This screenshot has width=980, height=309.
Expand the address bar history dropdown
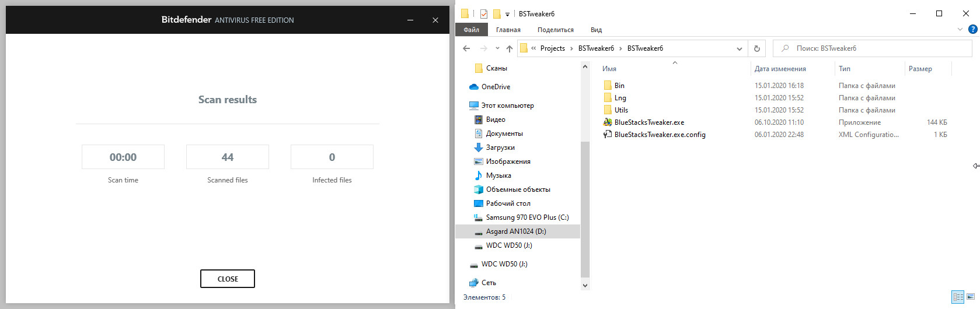tap(740, 48)
